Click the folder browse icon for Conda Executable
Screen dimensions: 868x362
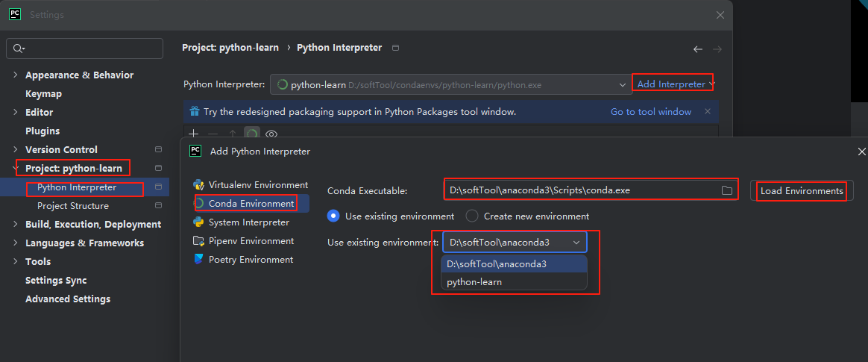(727, 190)
